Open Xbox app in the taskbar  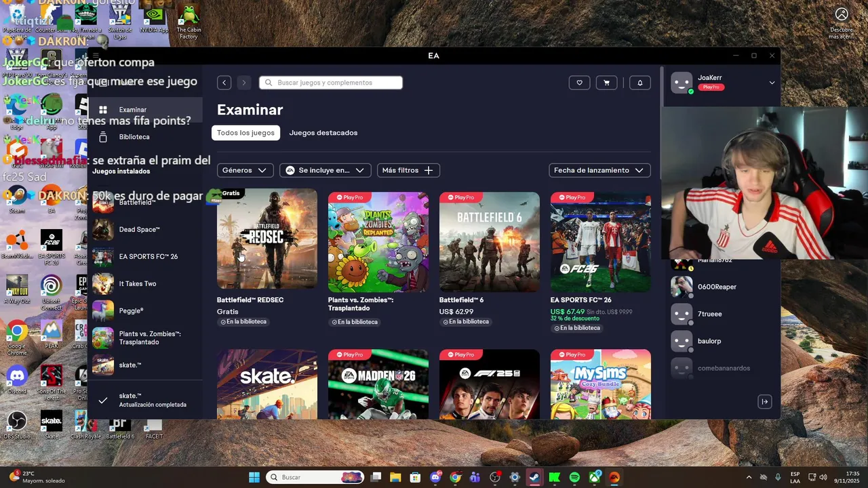pyautogui.click(x=594, y=477)
